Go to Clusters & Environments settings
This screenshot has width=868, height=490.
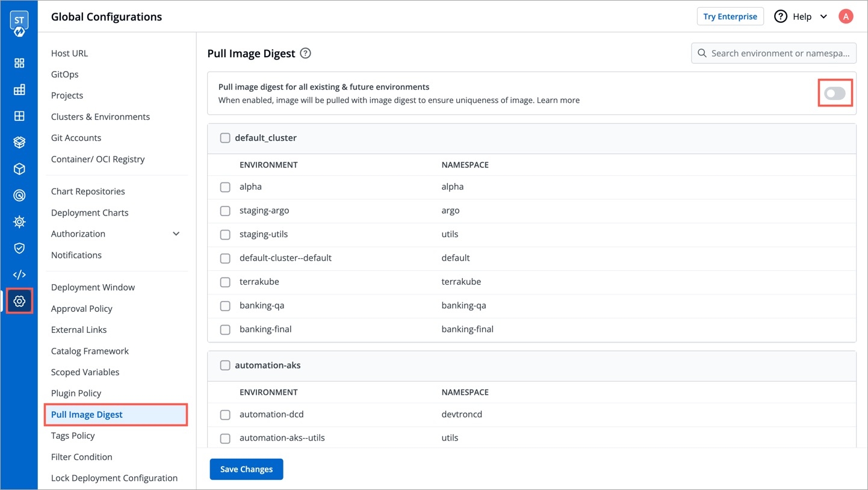(x=101, y=117)
